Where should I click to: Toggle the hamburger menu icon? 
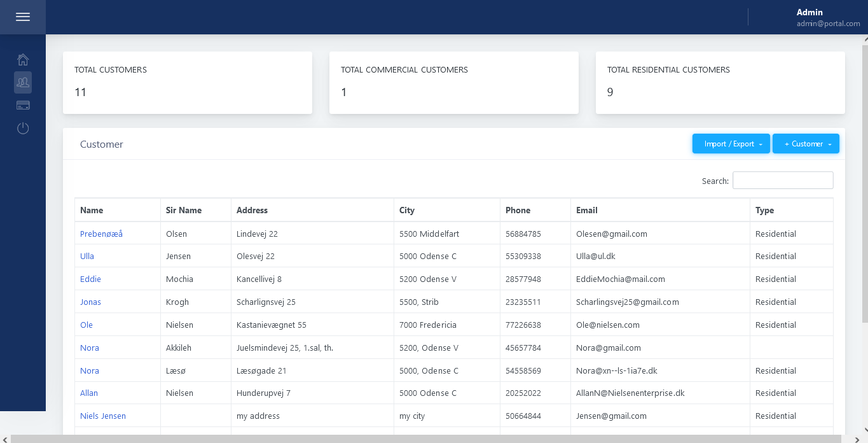click(x=23, y=17)
